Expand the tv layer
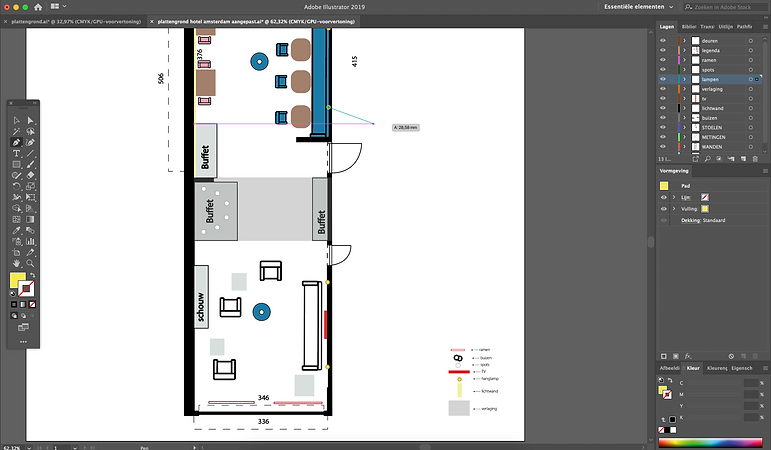771x450 pixels. coord(684,98)
